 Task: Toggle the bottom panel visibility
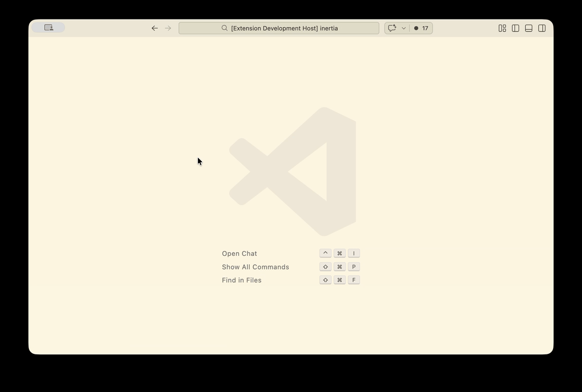529,28
